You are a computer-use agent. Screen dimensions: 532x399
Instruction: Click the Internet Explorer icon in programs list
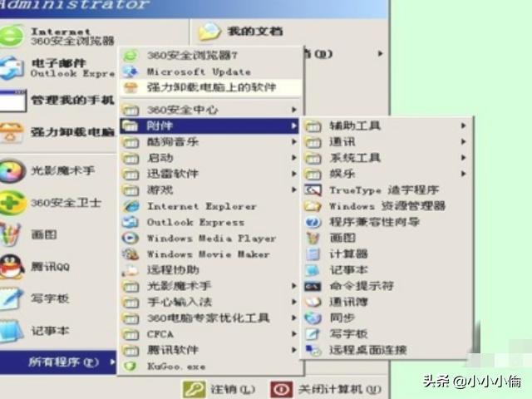[131, 206]
